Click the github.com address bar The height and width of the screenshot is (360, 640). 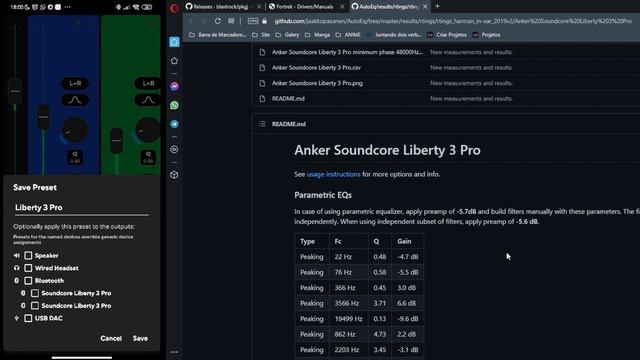click(x=453, y=21)
